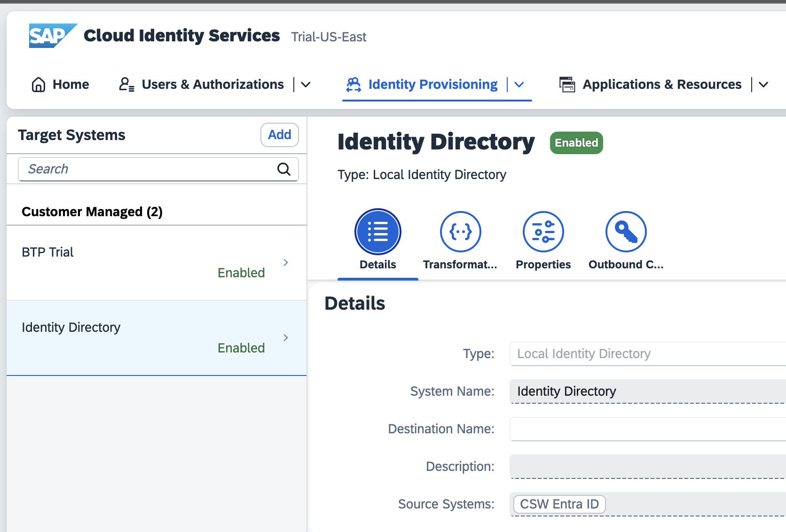This screenshot has width=786, height=532.
Task: Open Applications & Resources menu
Action: pyautogui.click(x=662, y=85)
